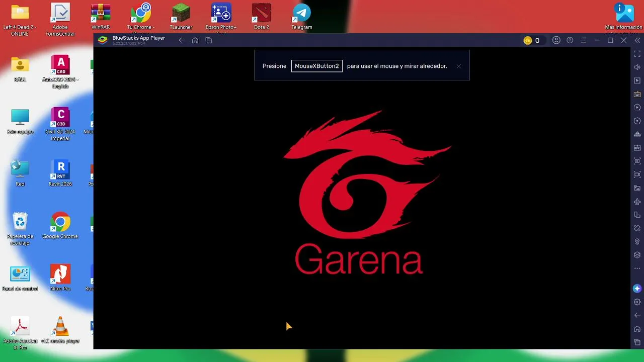This screenshot has height=362, width=644.
Task: Select the Papelera de reciclaje icon
Action: pos(20,229)
